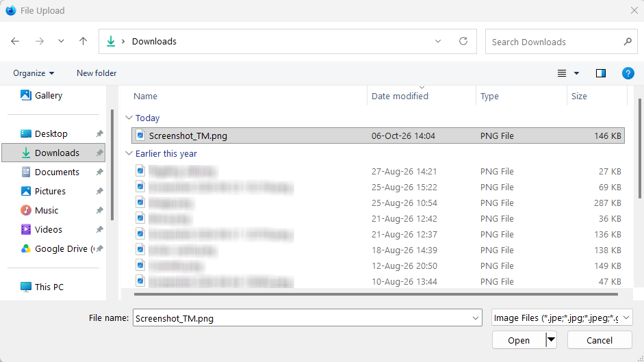Screen dimensions: 644x362
Task: Click the search magnifier icon
Action: tap(628, 42)
